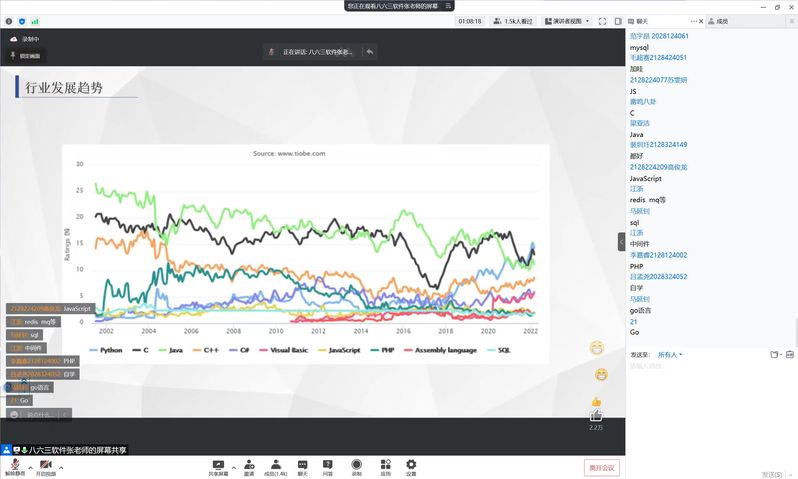The width and height of the screenshot is (798, 479).
Task: Send a thumbs-up reaction
Action: (x=596, y=401)
